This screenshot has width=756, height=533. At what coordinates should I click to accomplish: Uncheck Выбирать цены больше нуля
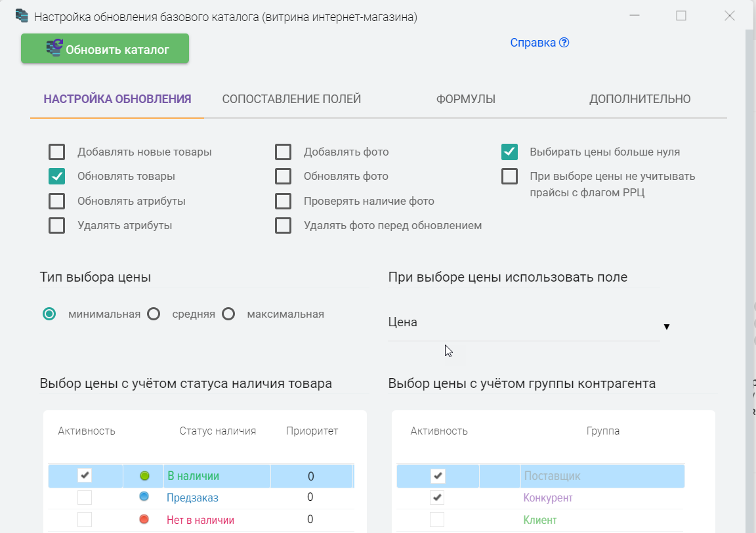click(x=509, y=152)
